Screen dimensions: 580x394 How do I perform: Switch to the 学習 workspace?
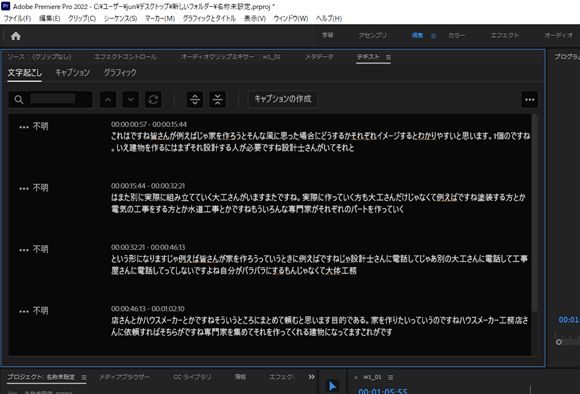(x=327, y=36)
